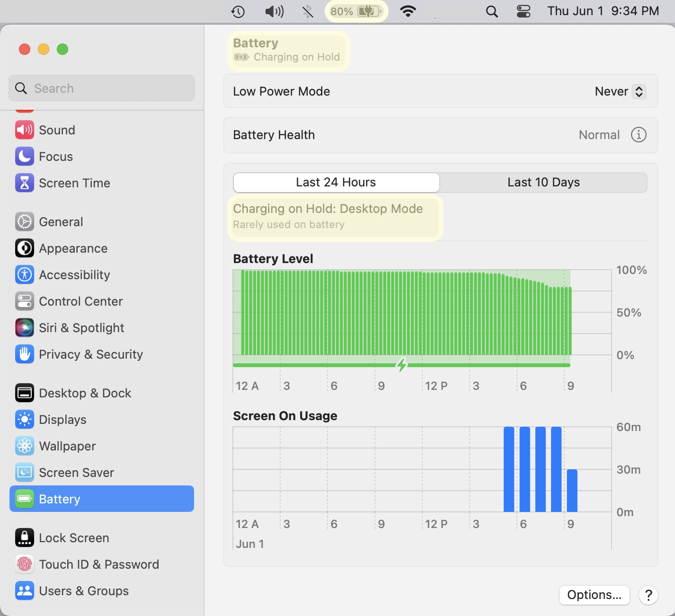Select Touch ID & Password in sidebar
Screen dimensions: 675x616
98,564
